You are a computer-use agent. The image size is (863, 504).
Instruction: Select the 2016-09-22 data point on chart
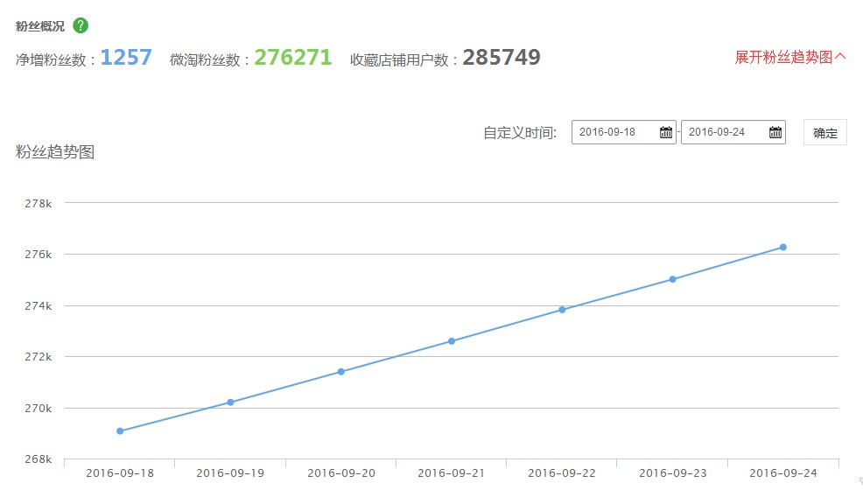(x=562, y=310)
